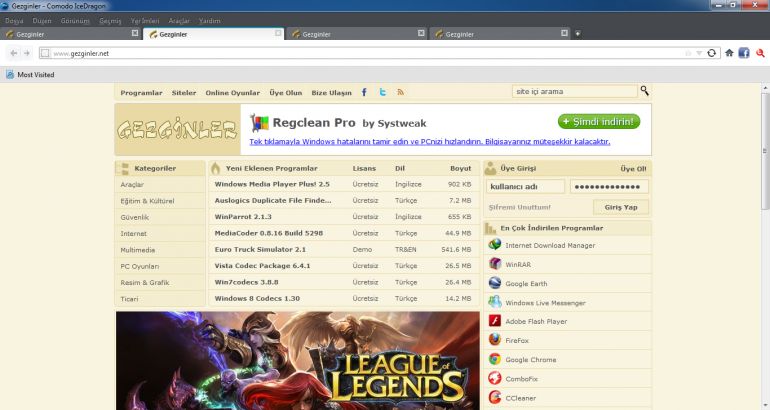
Task: Open the Multimedia category
Action: click(138, 250)
